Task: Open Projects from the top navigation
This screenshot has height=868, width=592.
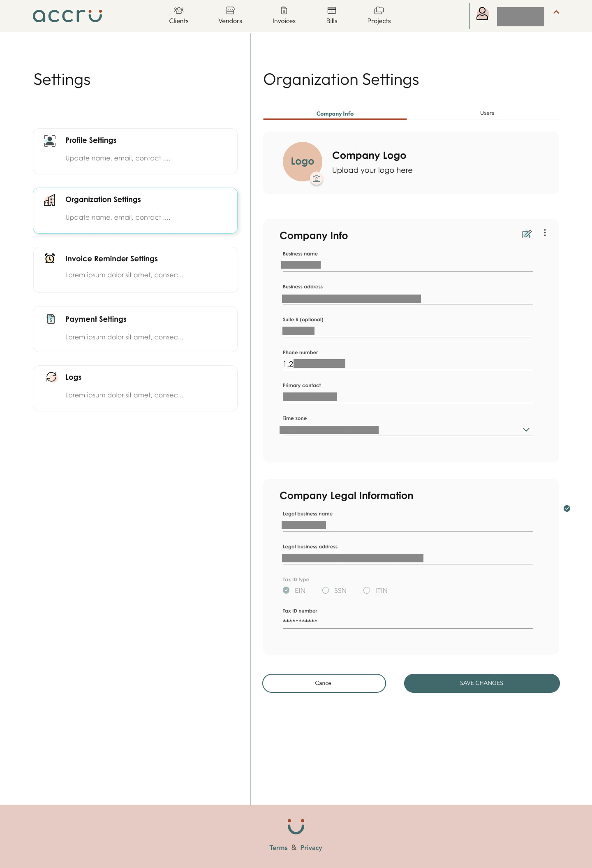Action: point(379,15)
